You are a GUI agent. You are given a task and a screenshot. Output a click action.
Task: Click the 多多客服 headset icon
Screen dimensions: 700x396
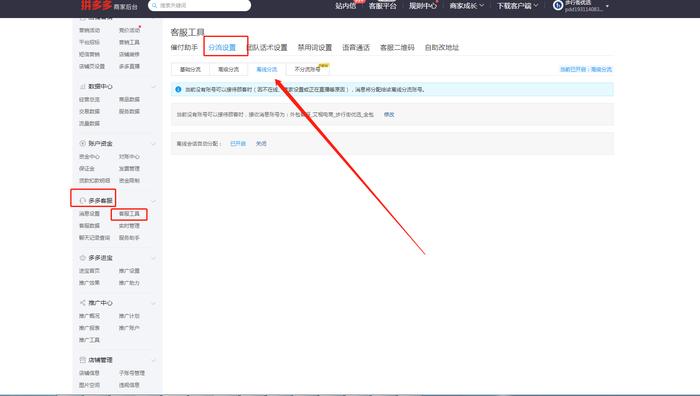pyautogui.click(x=82, y=200)
